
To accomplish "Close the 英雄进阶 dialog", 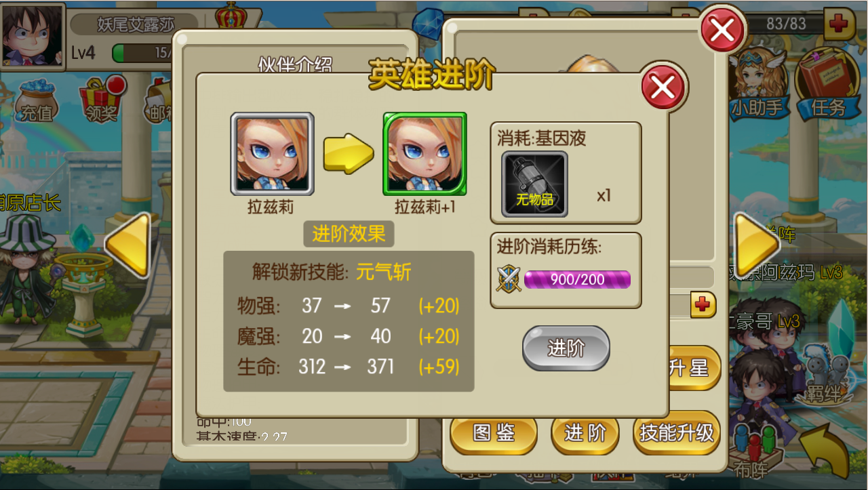I will point(663,87).
